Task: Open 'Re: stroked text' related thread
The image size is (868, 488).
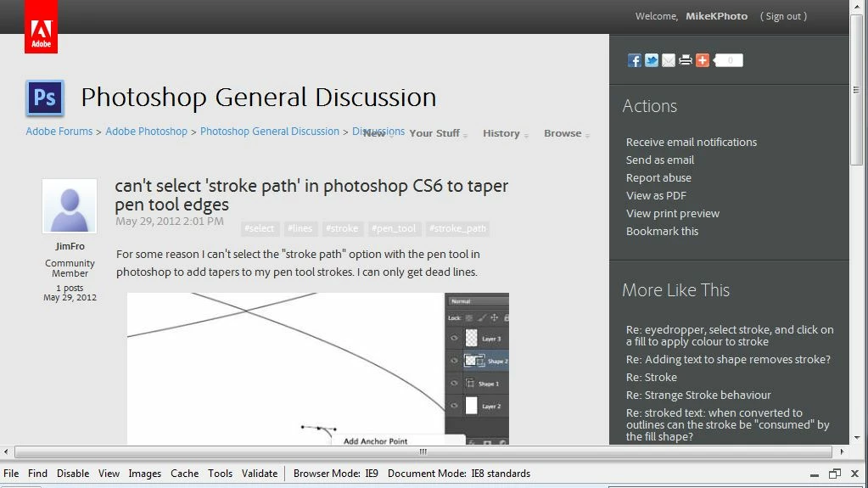Action: tap(727, 425)
